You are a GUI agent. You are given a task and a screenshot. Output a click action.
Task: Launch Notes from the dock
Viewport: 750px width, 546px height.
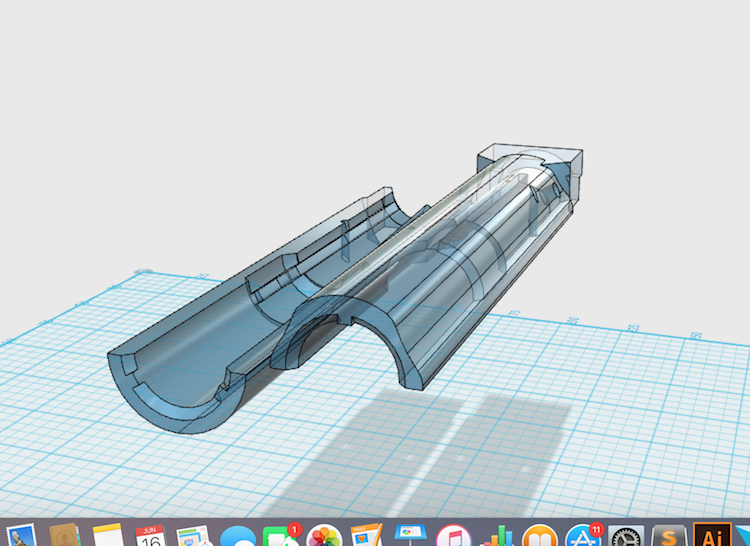pos(108,535)
